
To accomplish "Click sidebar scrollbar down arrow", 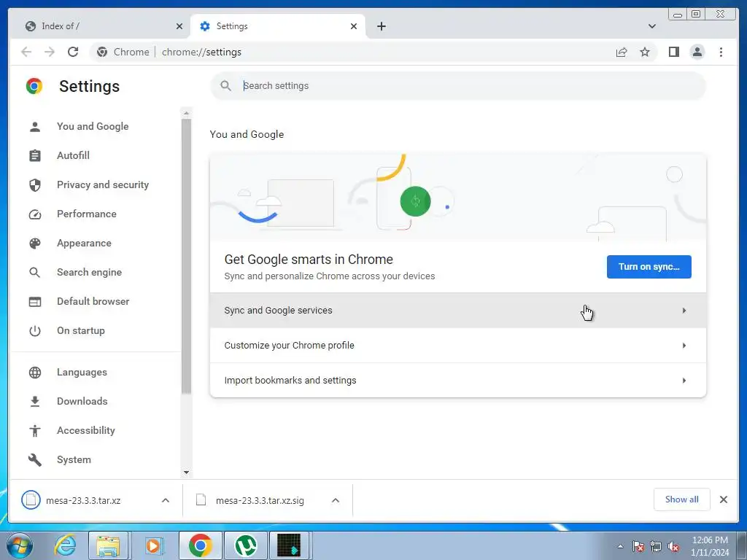I will [186, 472].
